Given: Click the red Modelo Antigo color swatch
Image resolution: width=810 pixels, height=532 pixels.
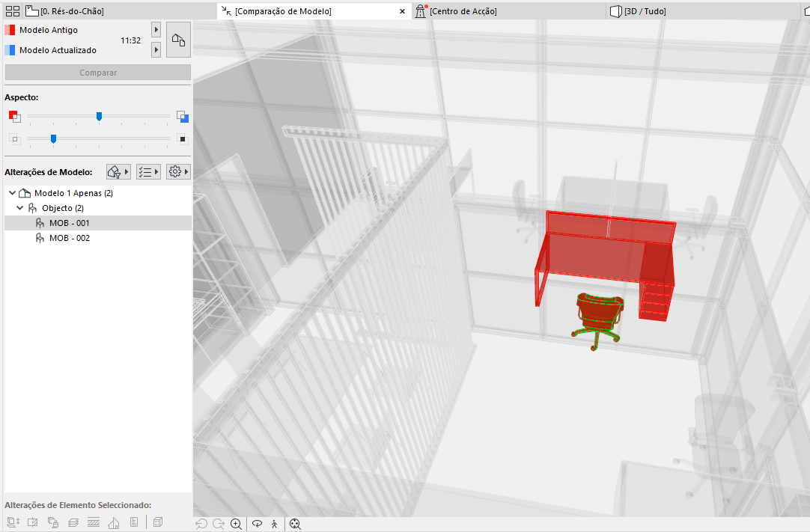Looking at the screenshot, I should coord(10,30).
